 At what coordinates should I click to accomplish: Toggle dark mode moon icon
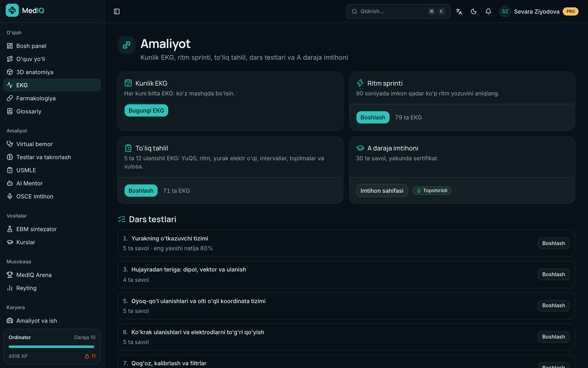click(474, 11)
